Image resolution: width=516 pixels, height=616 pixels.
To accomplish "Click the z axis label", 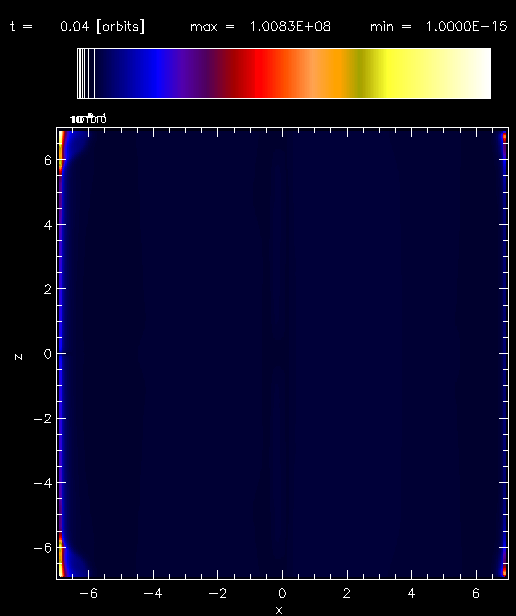I will pyautogui.click(x=18, y=356).
